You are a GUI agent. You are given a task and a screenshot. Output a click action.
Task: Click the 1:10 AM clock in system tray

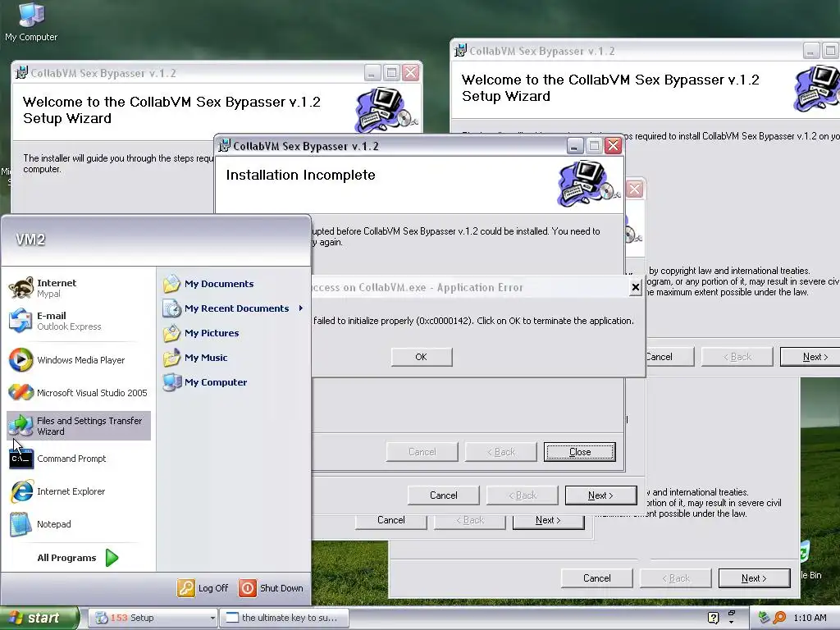(810, 618)
